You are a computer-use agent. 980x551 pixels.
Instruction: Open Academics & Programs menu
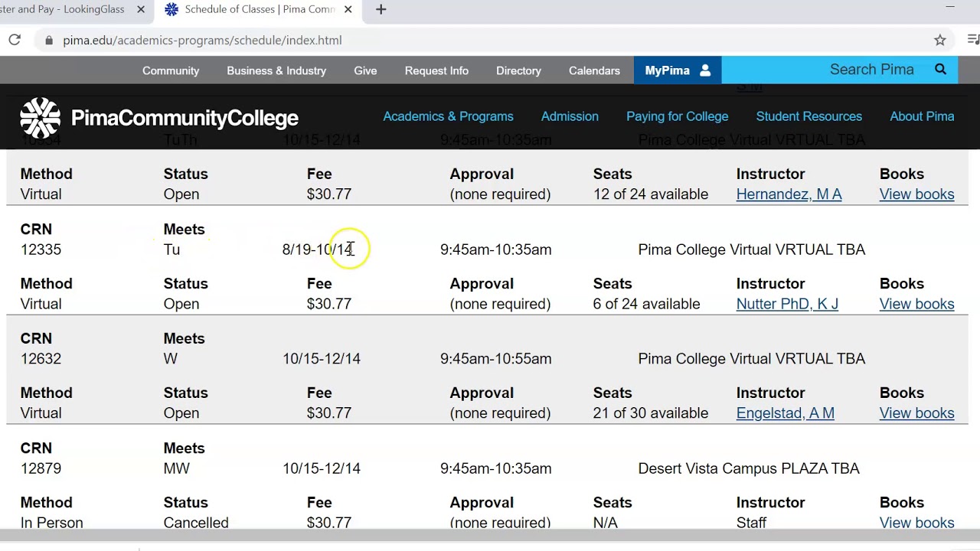pyautogui.click(x=448, y=116)
